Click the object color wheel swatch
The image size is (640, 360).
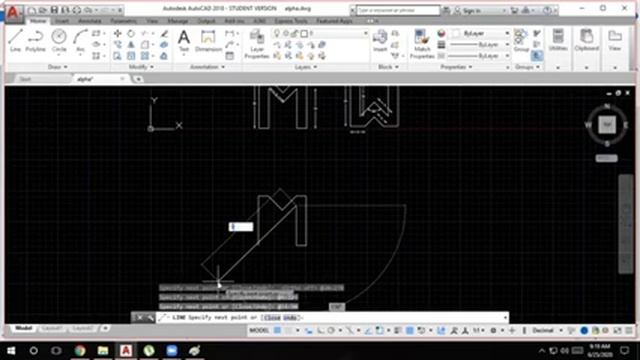(x=441, y=33)
